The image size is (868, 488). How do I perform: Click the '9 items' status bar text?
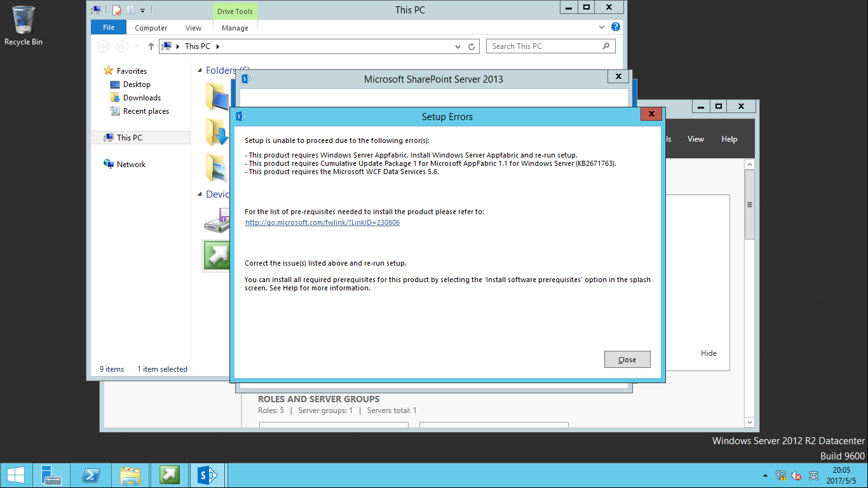click(x=112, y=369)
